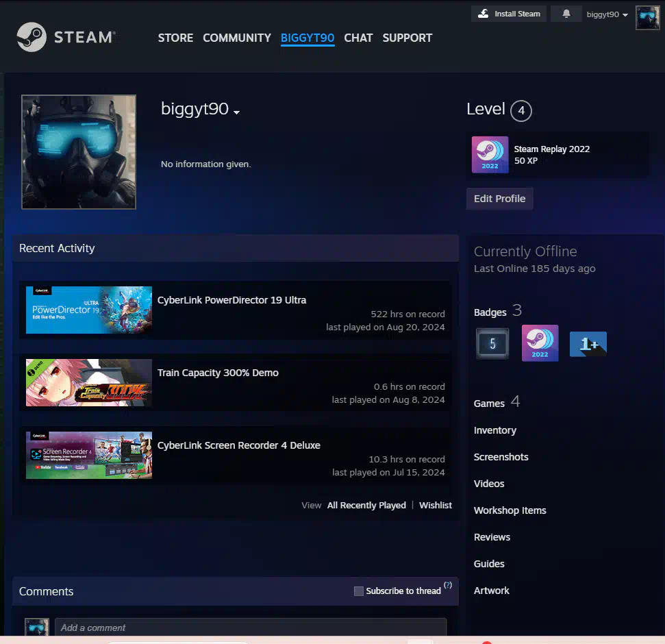Click the Steam Replay 2022 text label
The image size is (665, 644).
[x=552, y=149]
